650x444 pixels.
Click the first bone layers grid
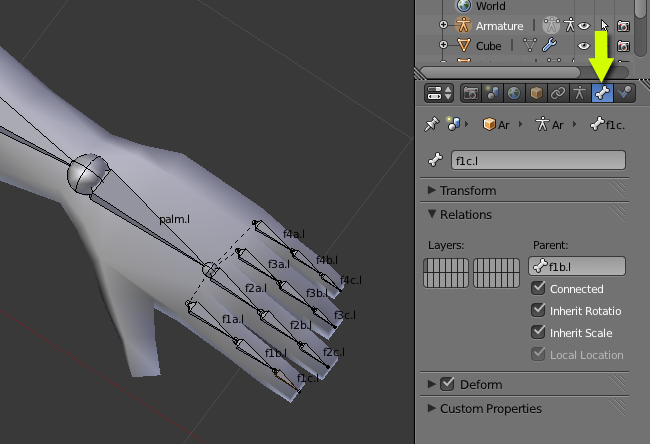click(x=446, y=273)
